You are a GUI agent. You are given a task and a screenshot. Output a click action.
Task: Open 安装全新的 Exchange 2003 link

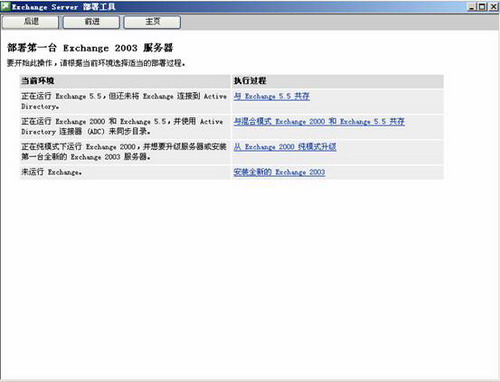click(x=279, y=172)
